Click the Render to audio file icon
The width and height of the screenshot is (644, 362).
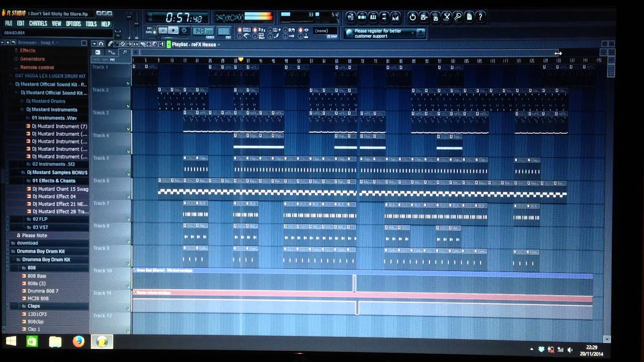(435, 17)
